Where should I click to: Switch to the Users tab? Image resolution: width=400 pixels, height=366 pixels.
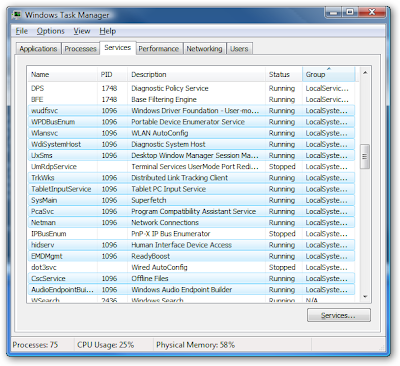(239, 49)
